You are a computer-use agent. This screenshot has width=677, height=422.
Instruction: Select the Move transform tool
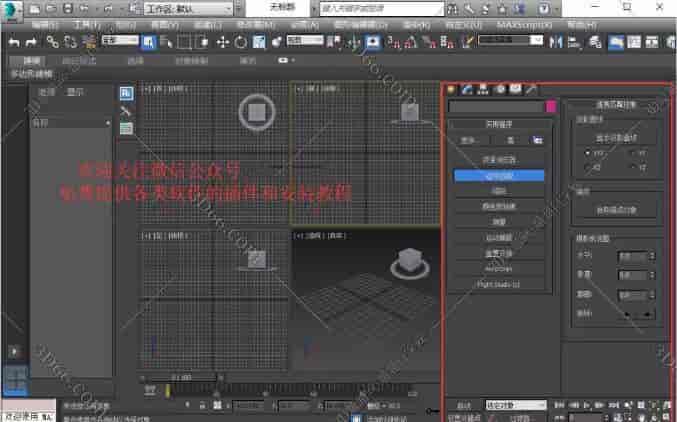[222, 42]
